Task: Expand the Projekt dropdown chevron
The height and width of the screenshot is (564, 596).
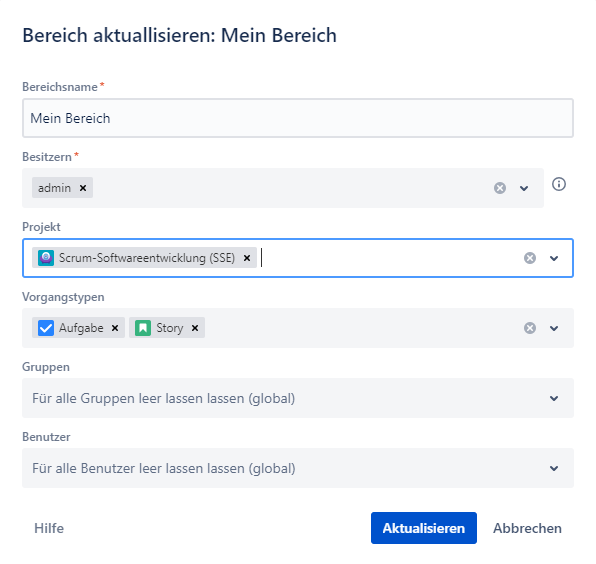Action: 554,258
